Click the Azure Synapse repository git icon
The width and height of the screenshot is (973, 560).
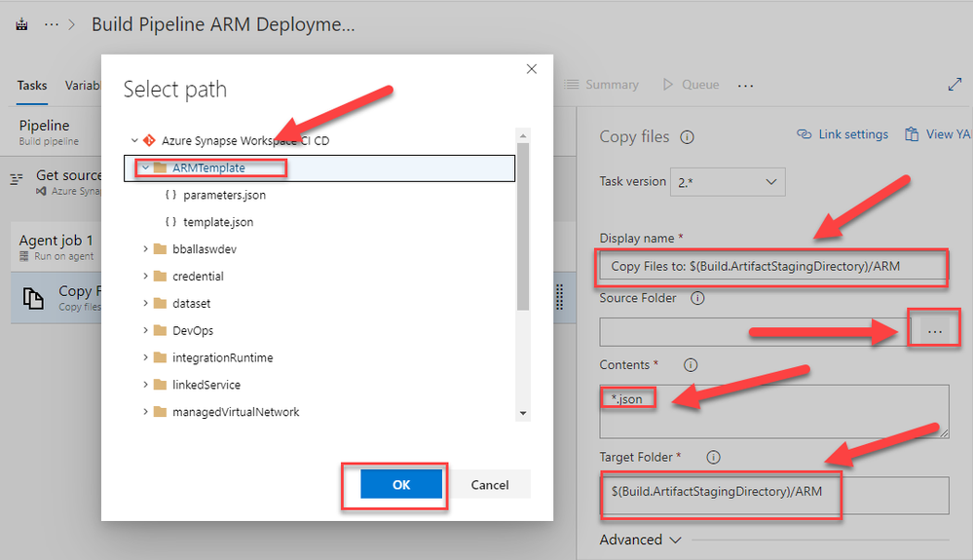tap(149, 141)
